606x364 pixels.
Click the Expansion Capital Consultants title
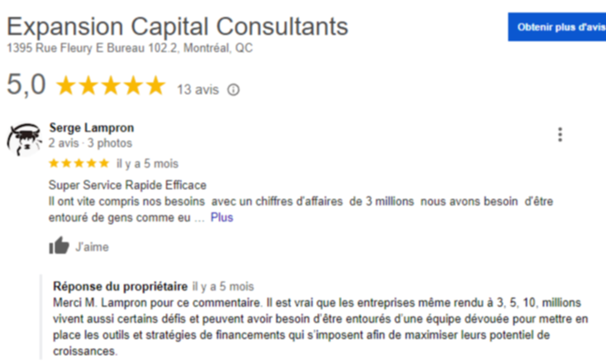point(178,25)
